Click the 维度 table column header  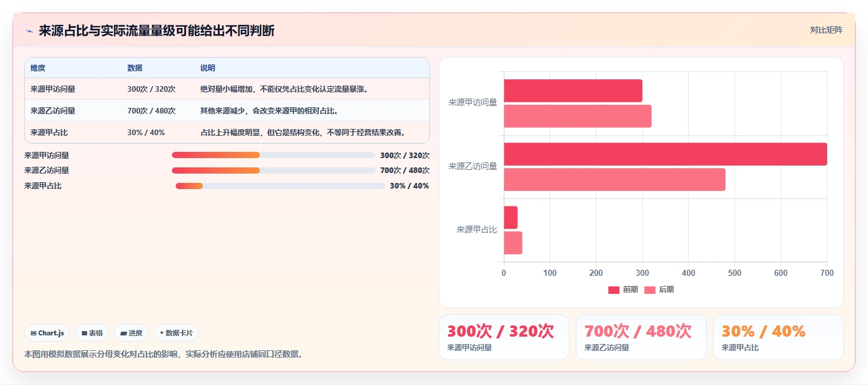point(38,68)
